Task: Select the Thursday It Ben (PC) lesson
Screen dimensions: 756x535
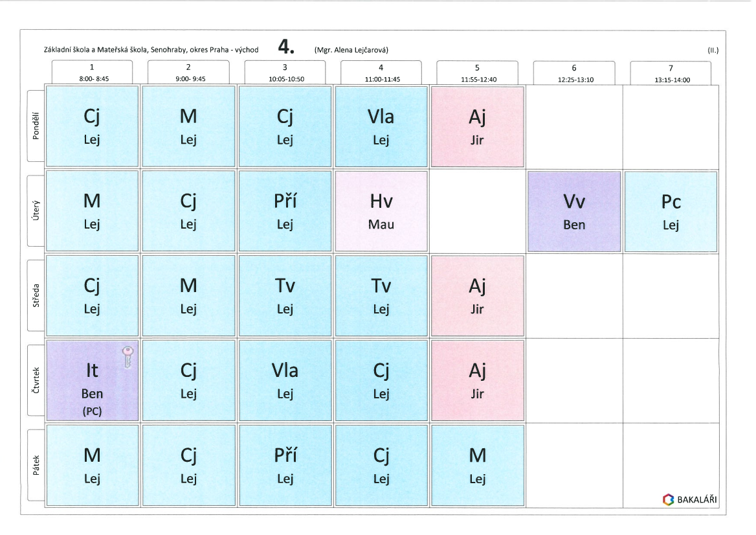Action: click(x=92, y=380)
